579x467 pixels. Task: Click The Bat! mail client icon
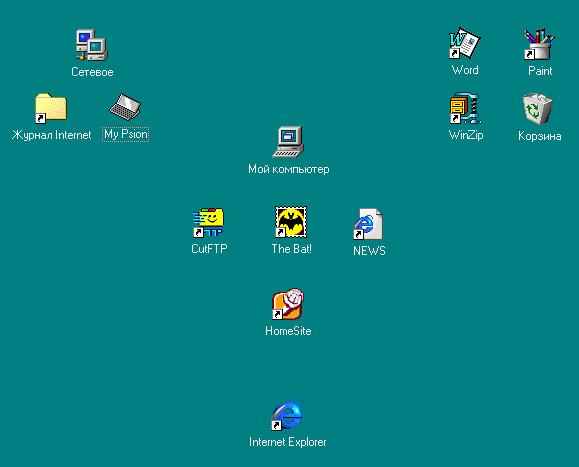291,222
